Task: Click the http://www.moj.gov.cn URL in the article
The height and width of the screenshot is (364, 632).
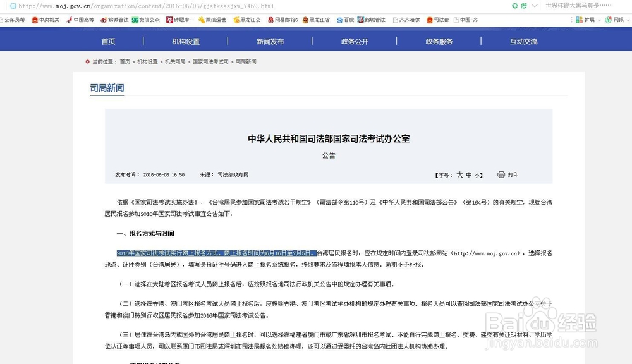Action: coord(487,253)
